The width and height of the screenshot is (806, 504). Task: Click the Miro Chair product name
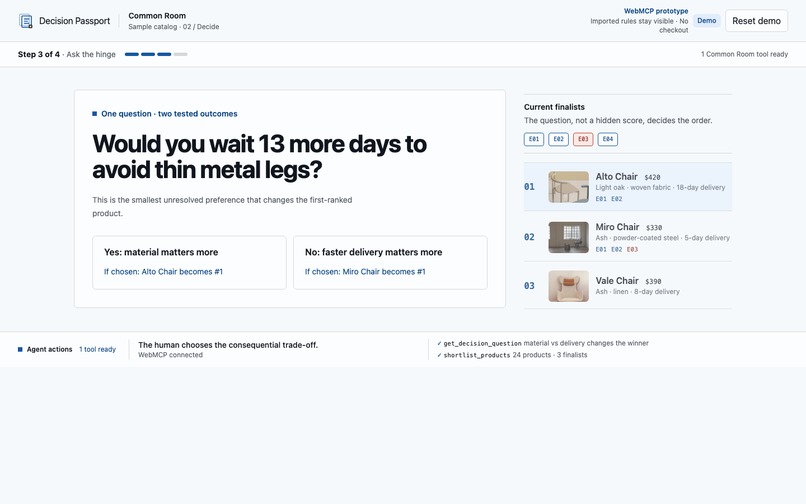click(x=617, y=227)
